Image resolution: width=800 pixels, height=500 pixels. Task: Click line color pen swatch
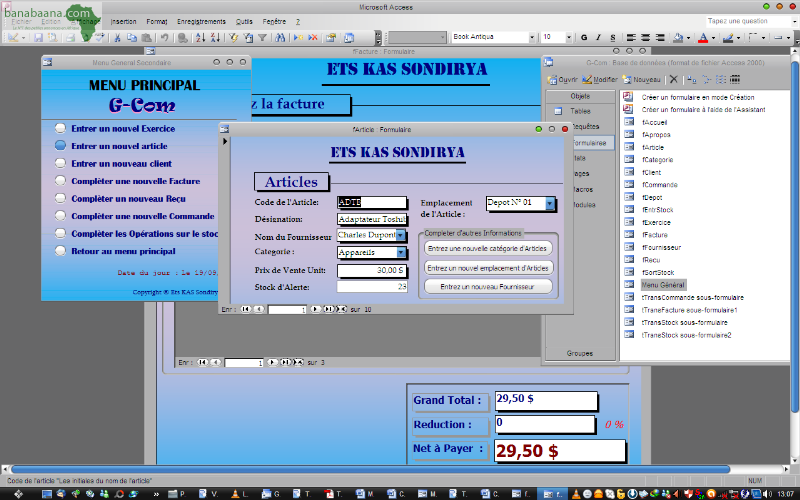coord(728,37)
